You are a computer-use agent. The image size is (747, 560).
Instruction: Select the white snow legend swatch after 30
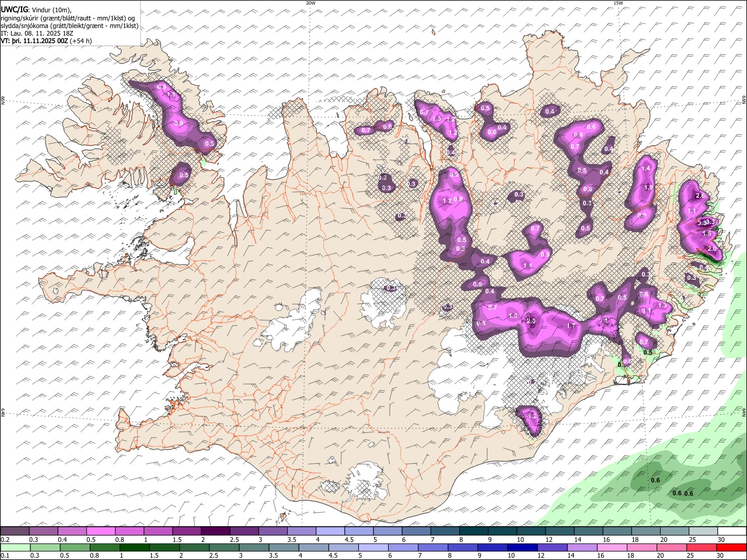(732, 531)
